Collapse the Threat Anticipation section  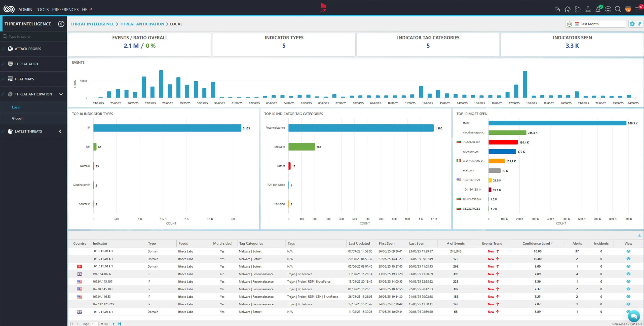61,94
